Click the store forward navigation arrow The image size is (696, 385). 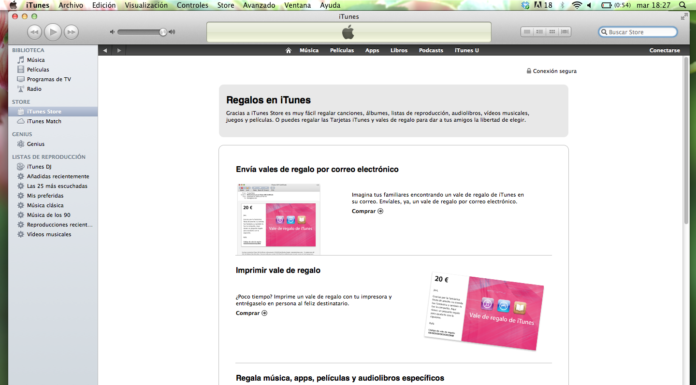click(119, 51)
